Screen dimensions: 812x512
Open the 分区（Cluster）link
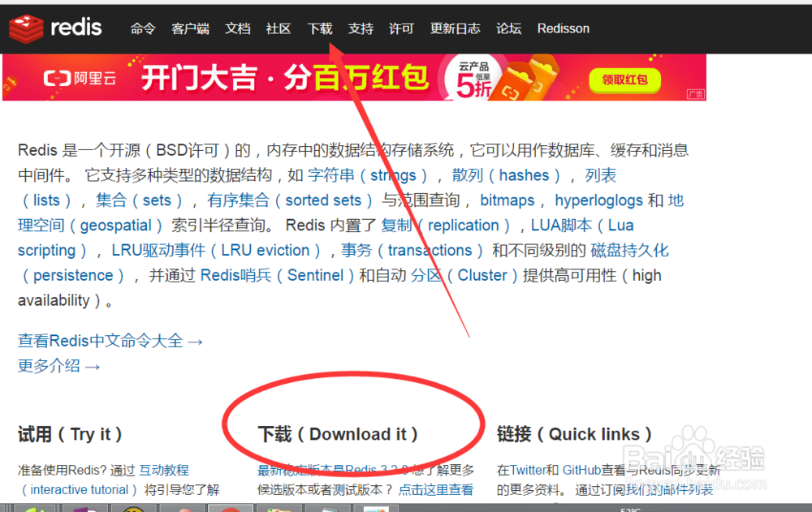[x=465, y=275]
